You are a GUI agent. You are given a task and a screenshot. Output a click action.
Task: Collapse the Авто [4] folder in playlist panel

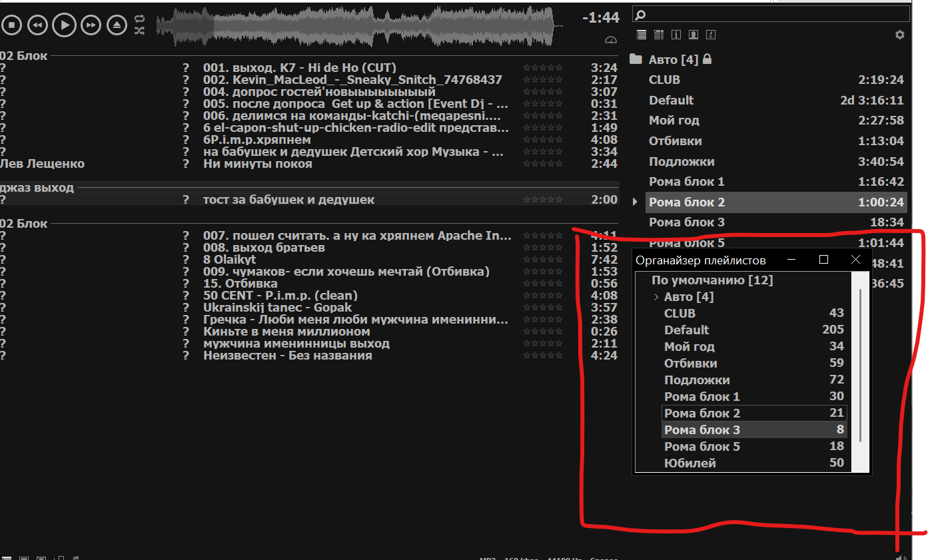click(636, 60)
